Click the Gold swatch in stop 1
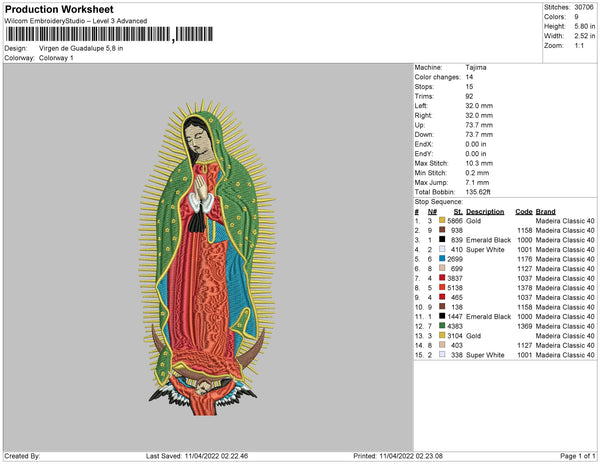The image size is (600, 464). (x=442, y=220)
